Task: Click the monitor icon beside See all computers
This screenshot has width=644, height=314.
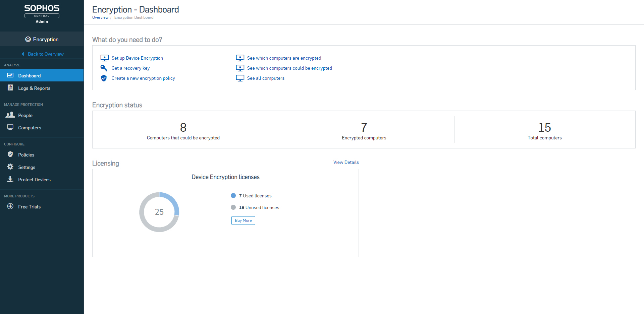Action: pyautogui.click(x=240, y=78)
